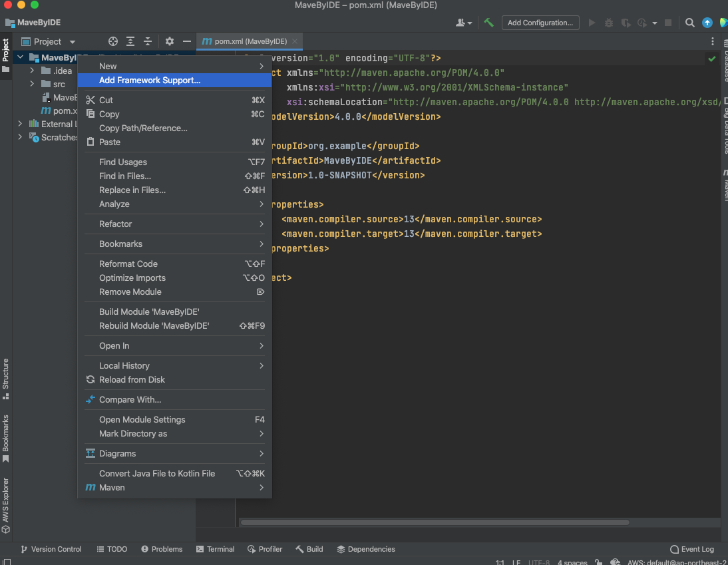Open the Mark Directory as submenu
This screenshot has width=728, height=565.
[x=174, y=434]
